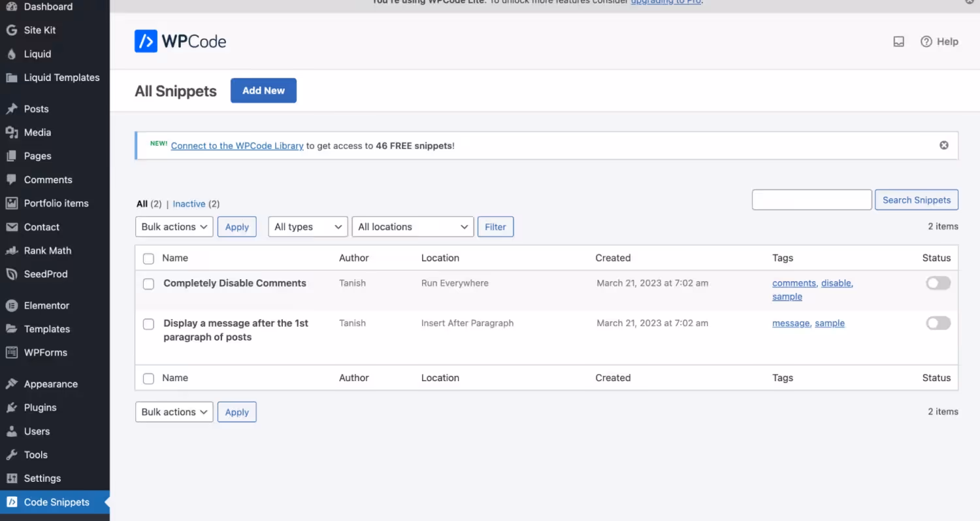Click the Settings sliders icon
The image size is (980, 521).
[x=11, y=479]
